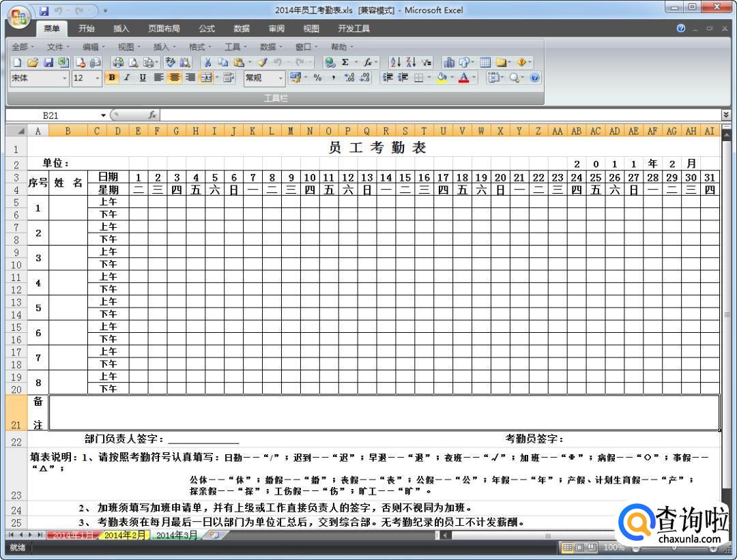Switch to the 页面布局 ribbon tab
The image size is (737, 560).
point(164,29)
